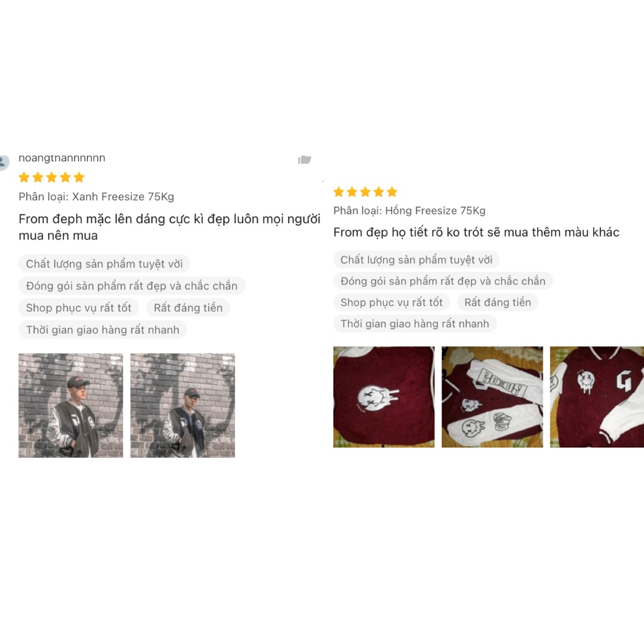View maroon jacket front photo with G patch
Viewport: 644px width, 644px height.
[597, 397]
